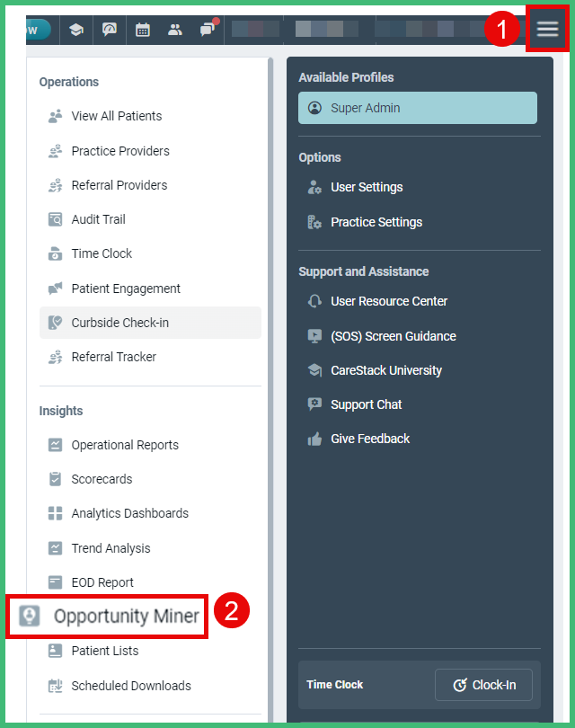The height and width of the screenshot is (728, 575).
Task: Click the Time Clock label in Operations
Action: click(x=102, y=253)
